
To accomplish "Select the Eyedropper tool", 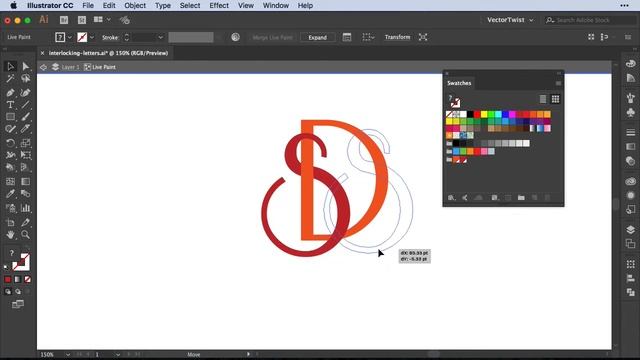I will tap(10, 194).
